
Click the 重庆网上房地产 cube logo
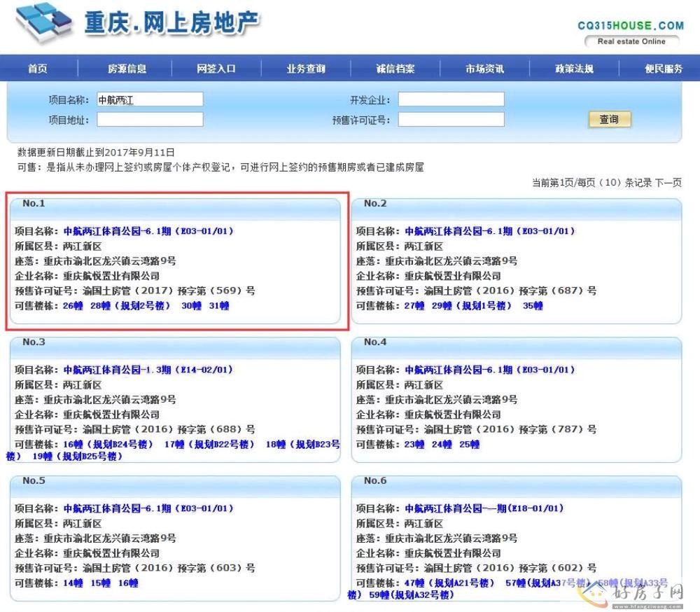(43, 22)
